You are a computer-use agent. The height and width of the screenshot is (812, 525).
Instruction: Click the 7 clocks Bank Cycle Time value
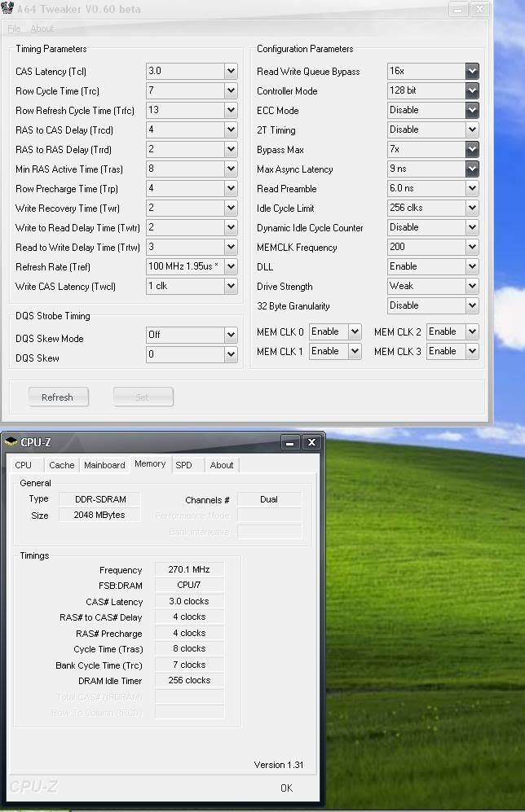coord(189,665)
